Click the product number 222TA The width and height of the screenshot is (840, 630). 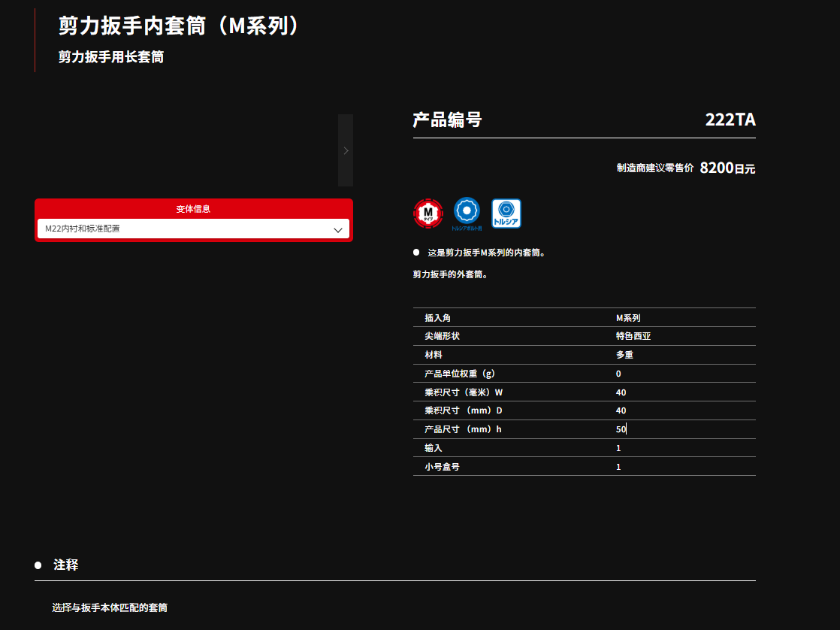click(x=730, y=120)
